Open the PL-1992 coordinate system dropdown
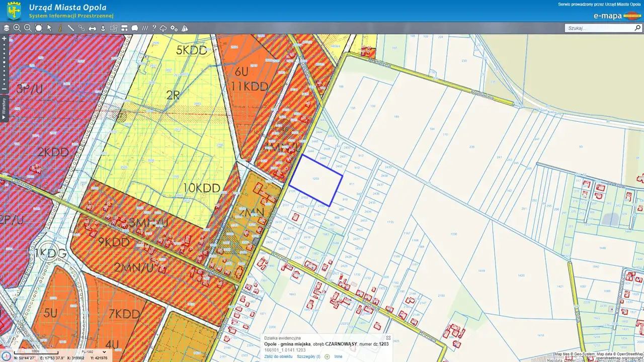The height and width of the screenshot is (362, 644). (x=94, y=352)
